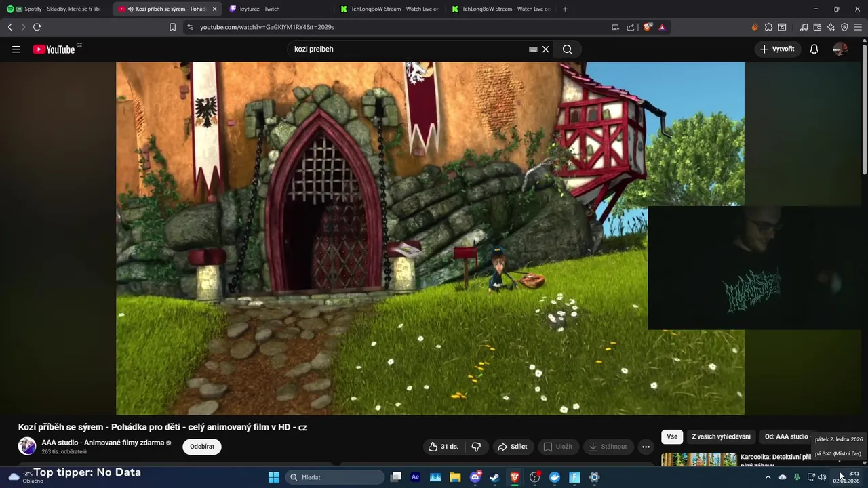Share the video via Sdílet

coord(512,447)
